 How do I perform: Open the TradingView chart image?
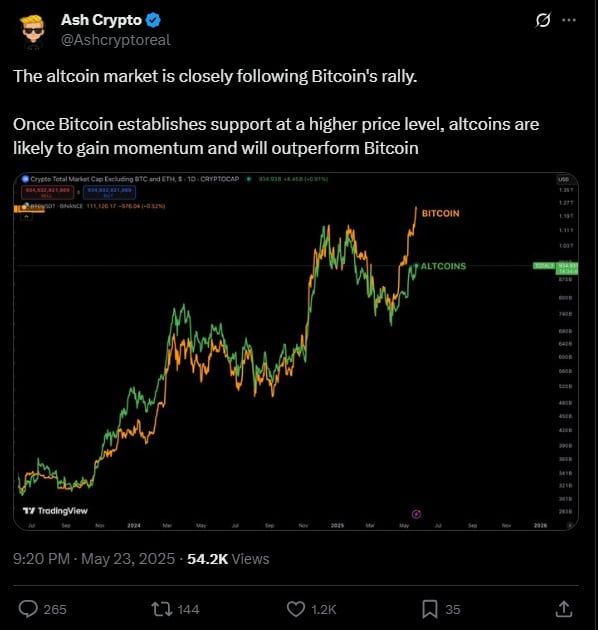(x=296, y=352)
